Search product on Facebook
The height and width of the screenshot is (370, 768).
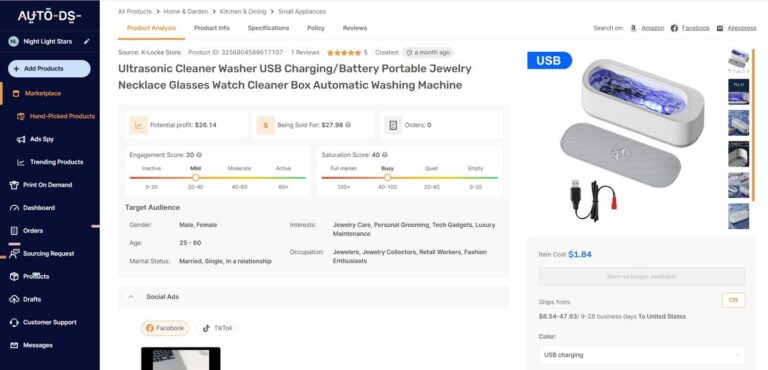696,28
